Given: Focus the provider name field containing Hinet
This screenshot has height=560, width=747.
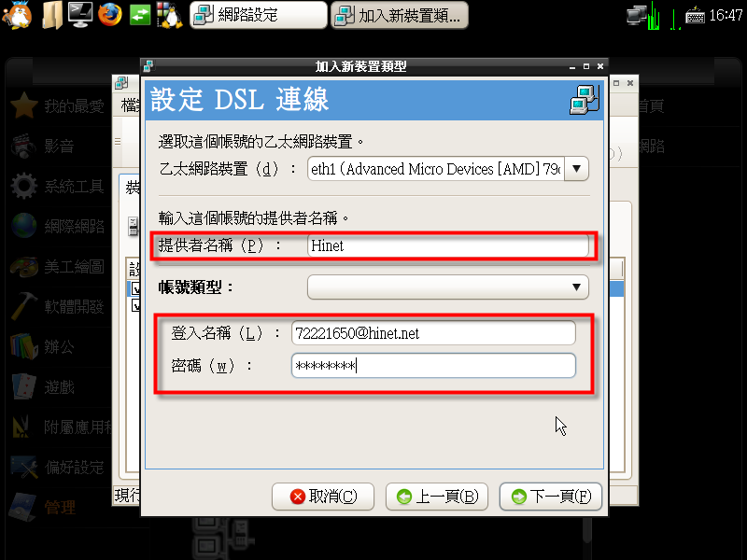Looking at the screenshot, I should tap(448, 245).
